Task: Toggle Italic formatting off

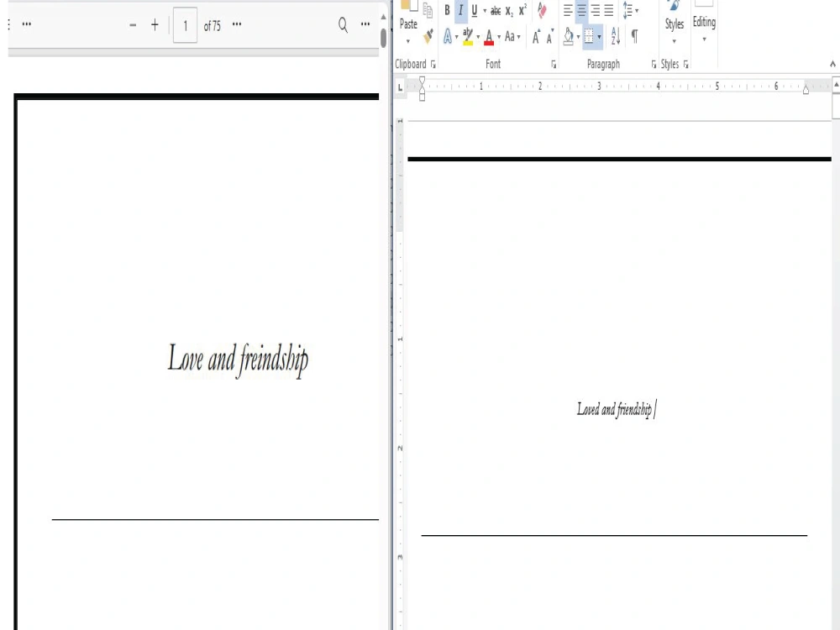Action: (460, 10)
